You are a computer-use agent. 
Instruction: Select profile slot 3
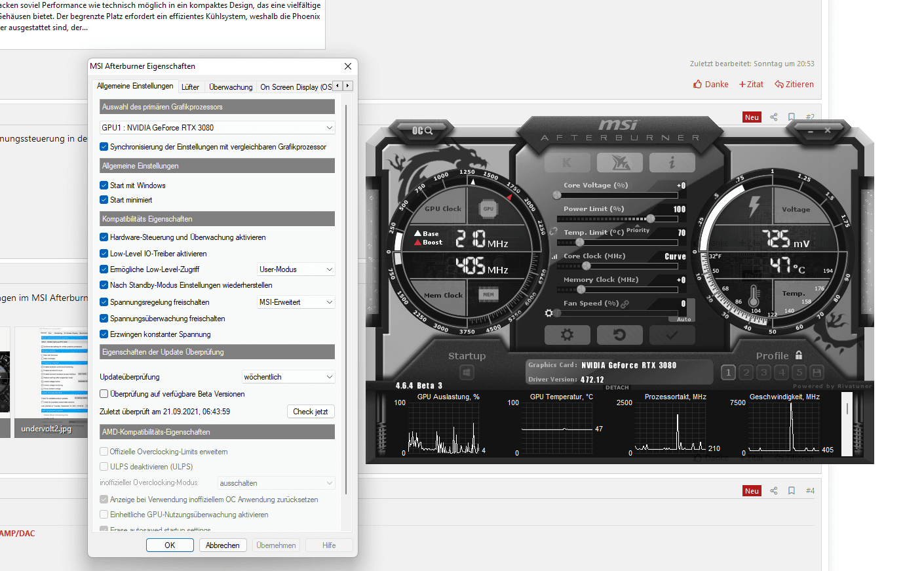[x=763, y=372]
